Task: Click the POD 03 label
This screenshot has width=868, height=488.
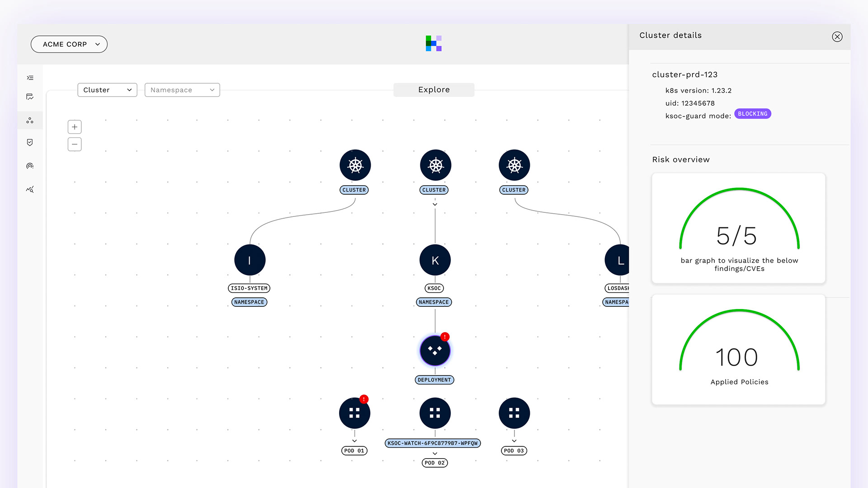Action: [514, 451]
